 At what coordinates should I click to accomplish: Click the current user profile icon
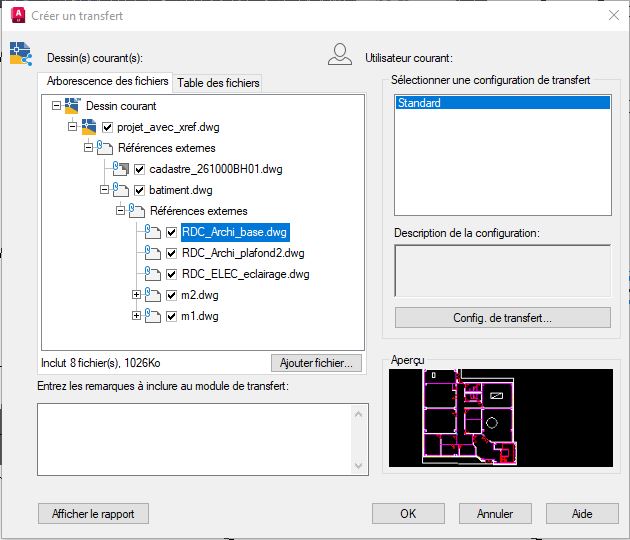click(340, 55)
